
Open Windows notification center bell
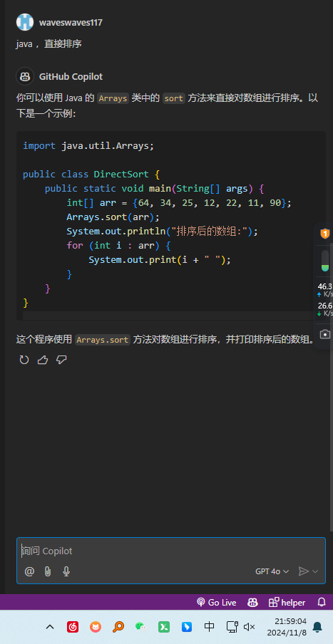(x=317, y=627)
